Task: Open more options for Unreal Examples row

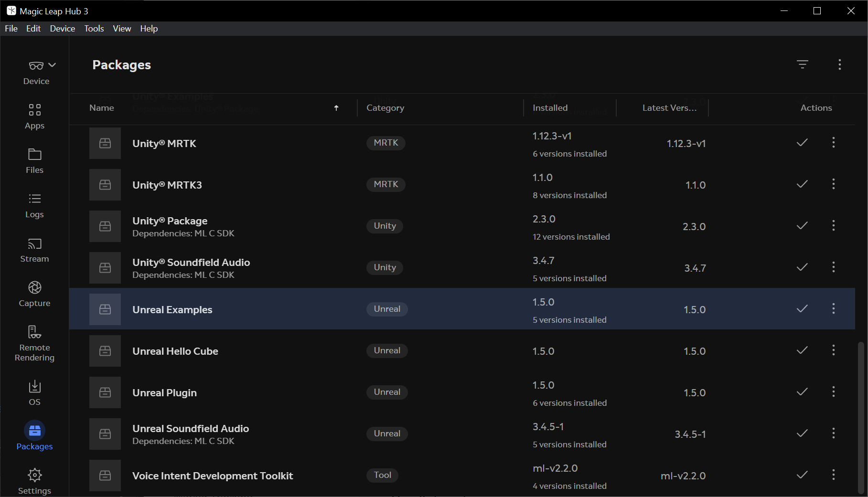Action: click(834, 308)
